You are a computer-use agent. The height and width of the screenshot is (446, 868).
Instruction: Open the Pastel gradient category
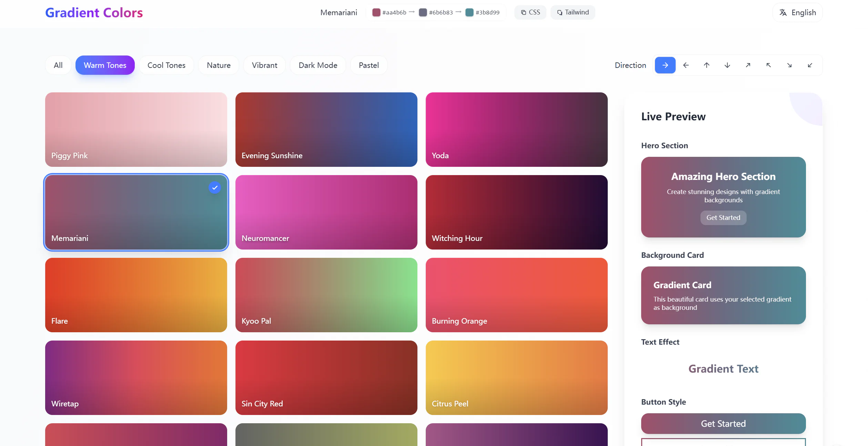pos(369,65)
